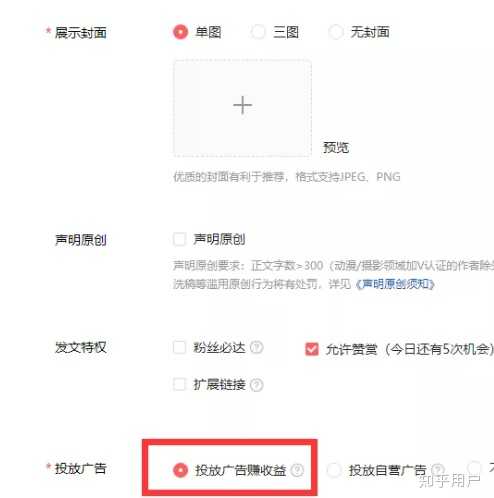Select the partially visible last ad radio option
Viewport: 494px width, 498px height.
(x=475, y=467)
